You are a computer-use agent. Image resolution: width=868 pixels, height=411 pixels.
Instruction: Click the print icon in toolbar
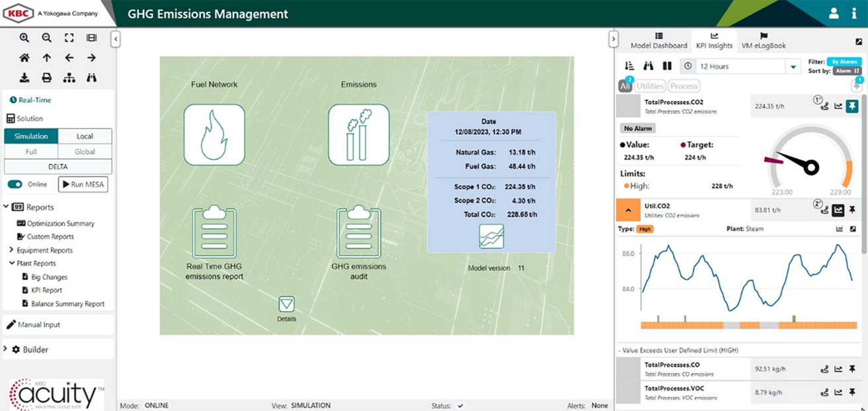(x=47, y=77)
